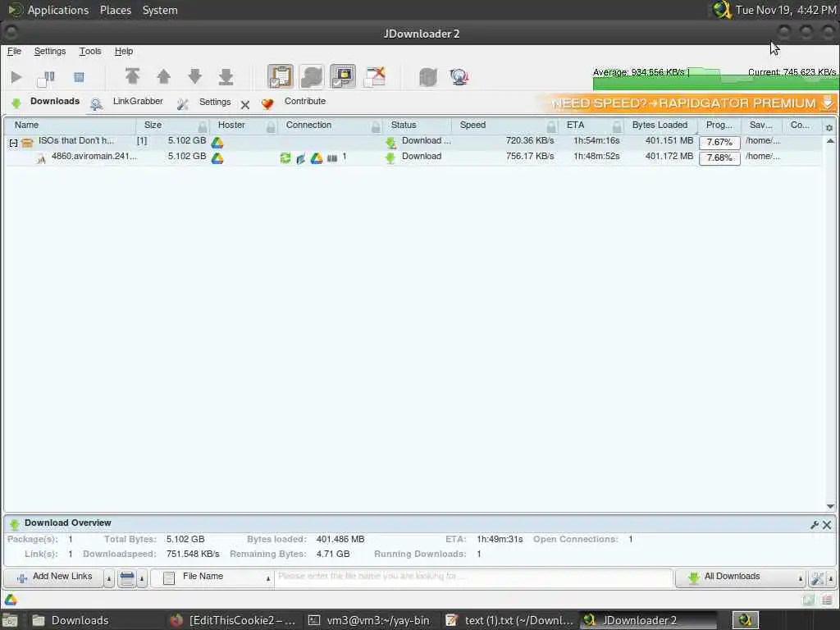Open Applications menu in top panel

coord(58,10)
